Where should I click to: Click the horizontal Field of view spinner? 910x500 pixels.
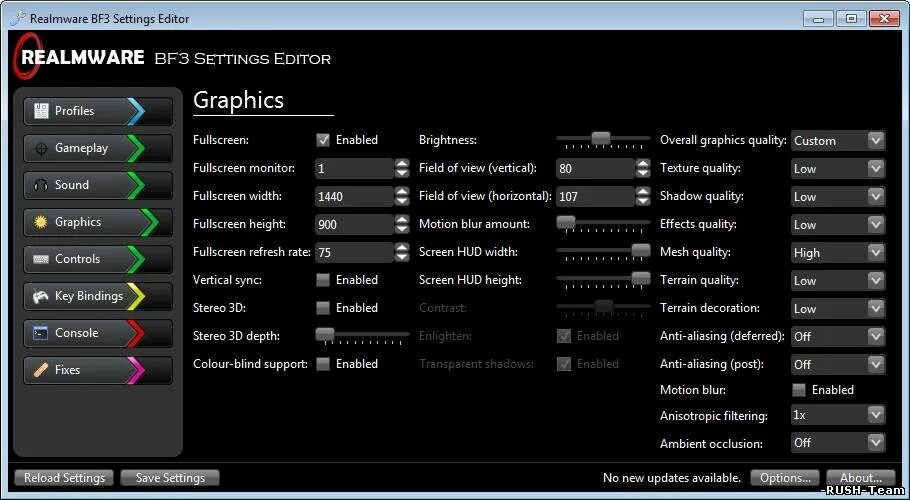point(643,197)
